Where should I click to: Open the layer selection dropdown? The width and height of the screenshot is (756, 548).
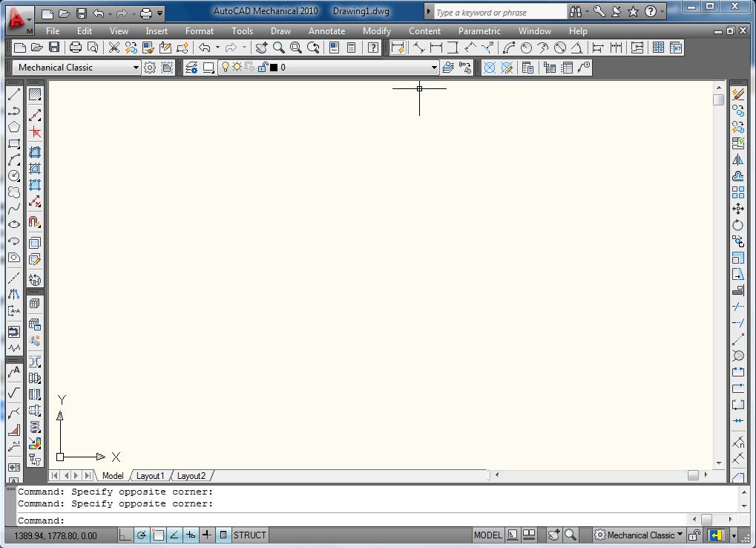pos(434,67)
